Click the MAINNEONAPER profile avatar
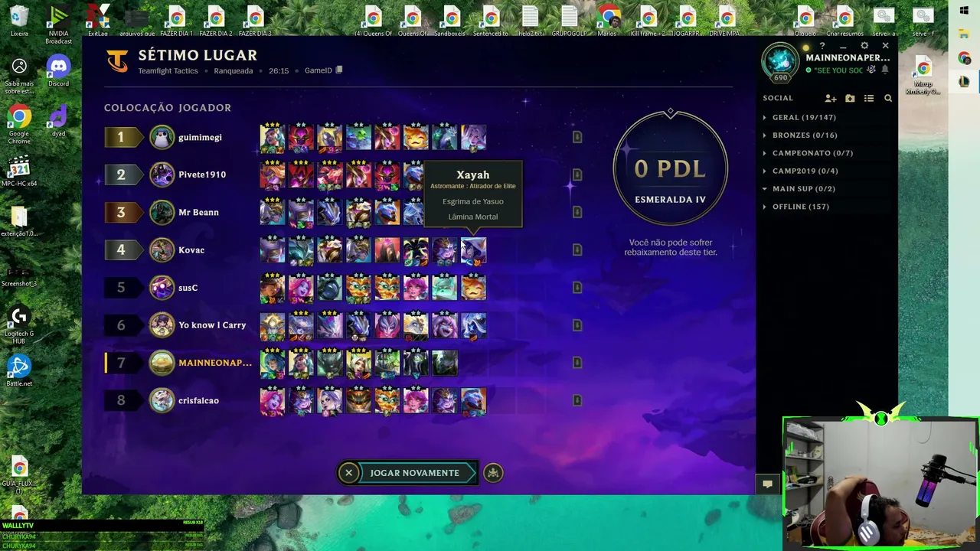 pyautogui.click(x=780, y=61)
